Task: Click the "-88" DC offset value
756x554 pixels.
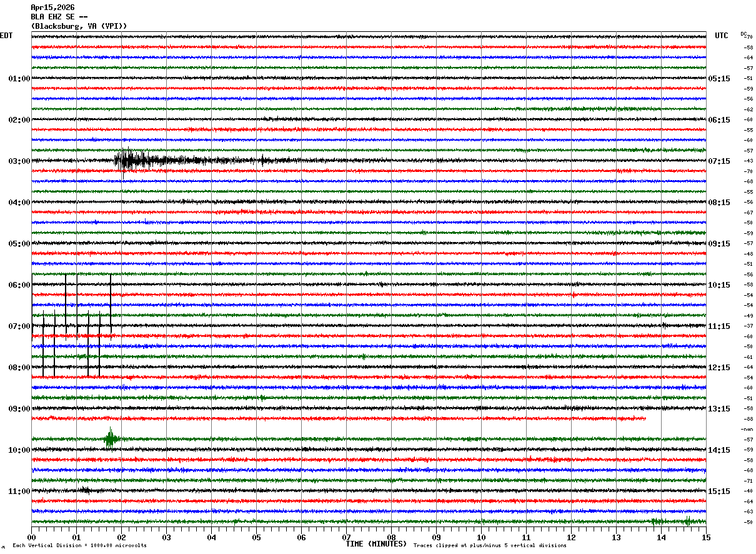Action: 749,419
